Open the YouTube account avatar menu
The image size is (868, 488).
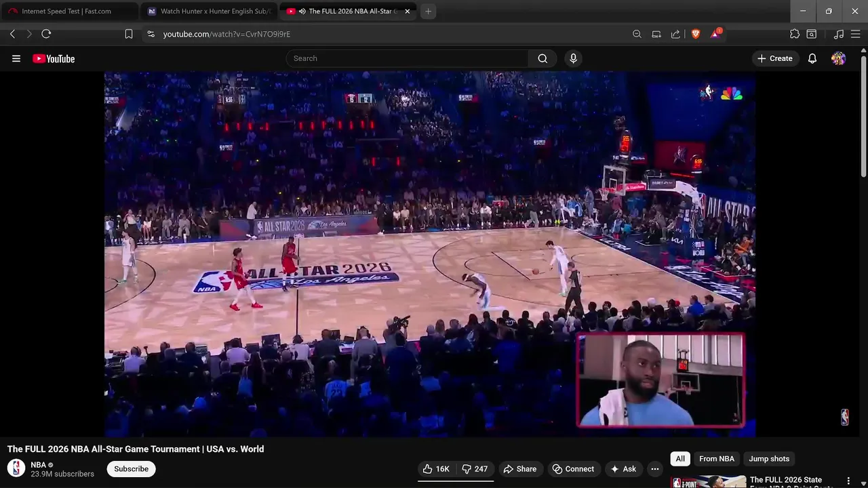point(838,58)
